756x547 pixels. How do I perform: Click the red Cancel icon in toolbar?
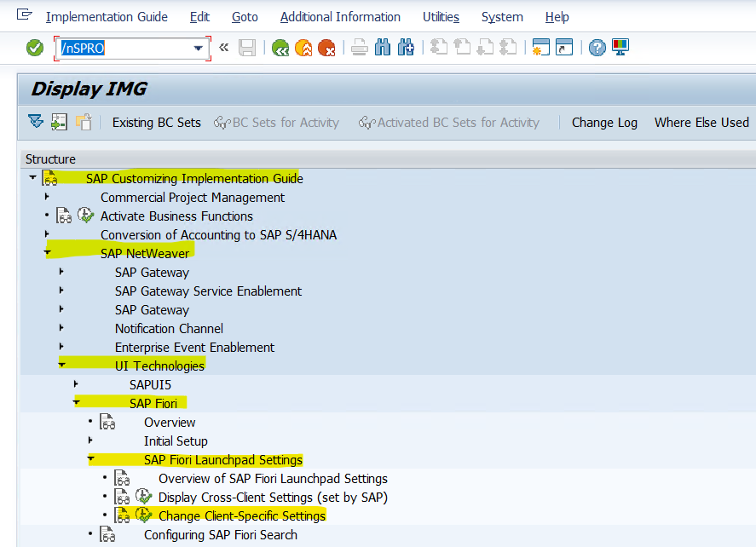(x=326, y=48)
